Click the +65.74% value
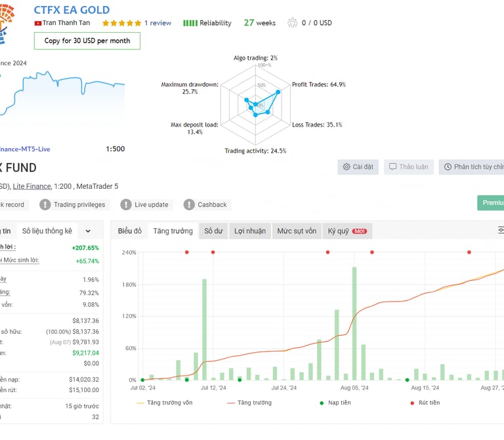The height and width of the screenshot is (440, 504). (87, 261)
